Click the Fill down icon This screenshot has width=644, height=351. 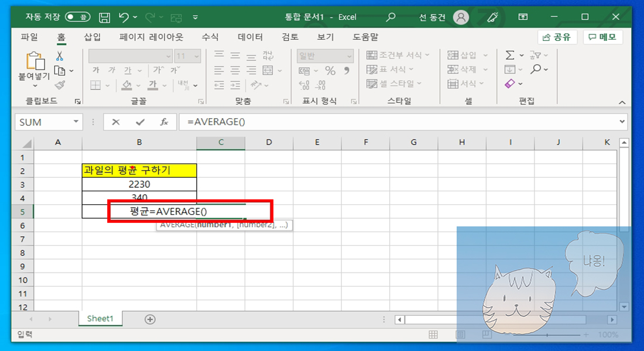coord(510,70)
